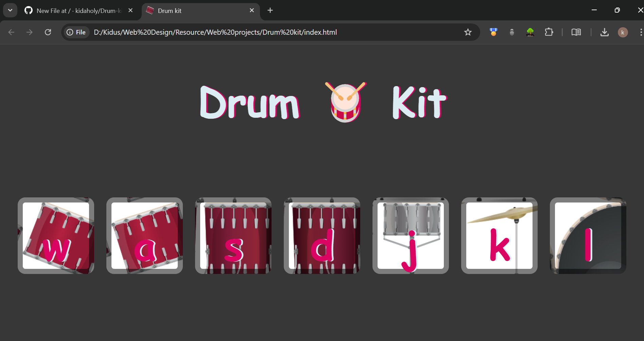Viewport: 644px width, 341px height.
Task: Bookmark this page with the star
Action: [468, 32]
